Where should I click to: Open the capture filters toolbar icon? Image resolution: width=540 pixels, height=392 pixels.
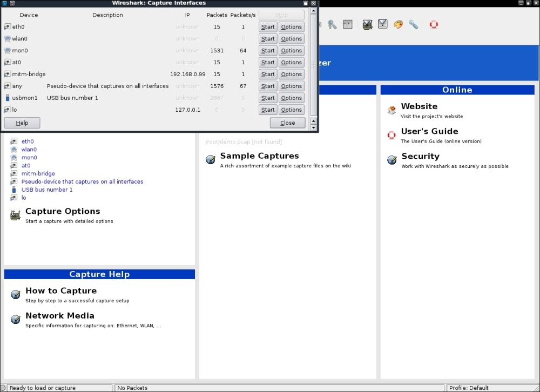click(x=367, y=24)
